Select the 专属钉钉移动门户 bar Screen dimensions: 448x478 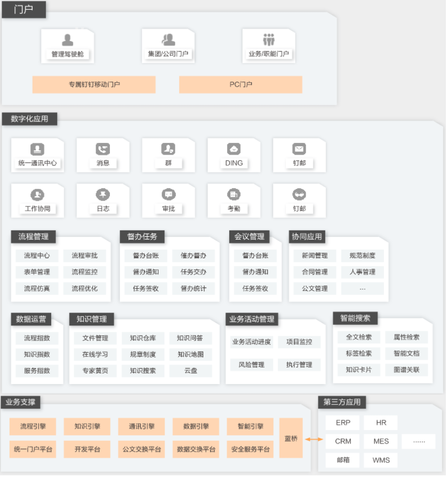94,85
